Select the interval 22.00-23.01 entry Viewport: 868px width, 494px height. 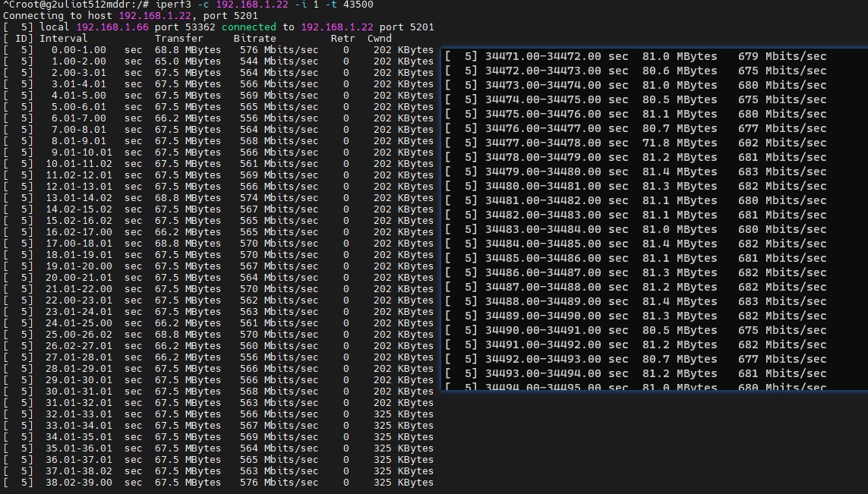pos(79,300)
